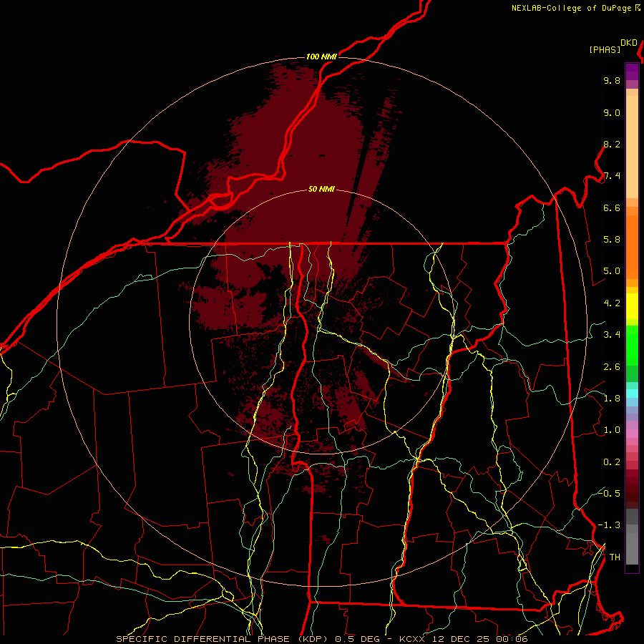This screenshot has height=644, width=644.
Task: Click the cyan segment of the color bar
Action: [632, 394]
